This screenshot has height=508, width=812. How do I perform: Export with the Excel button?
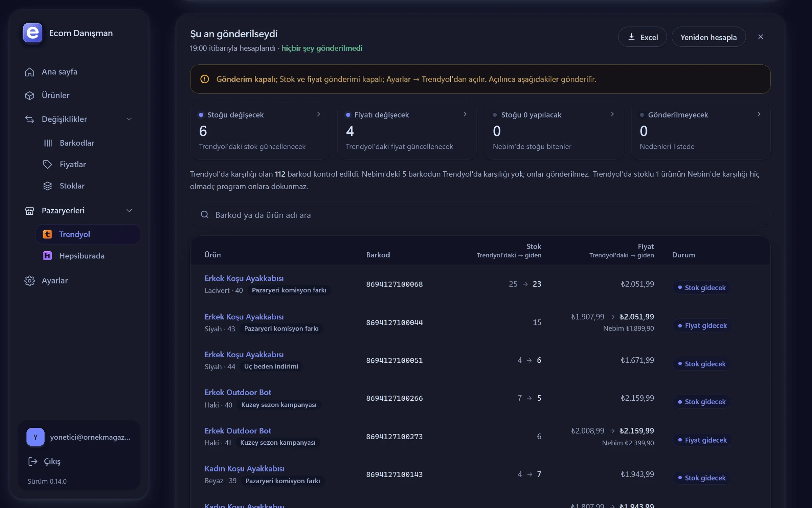click(642, 37)
